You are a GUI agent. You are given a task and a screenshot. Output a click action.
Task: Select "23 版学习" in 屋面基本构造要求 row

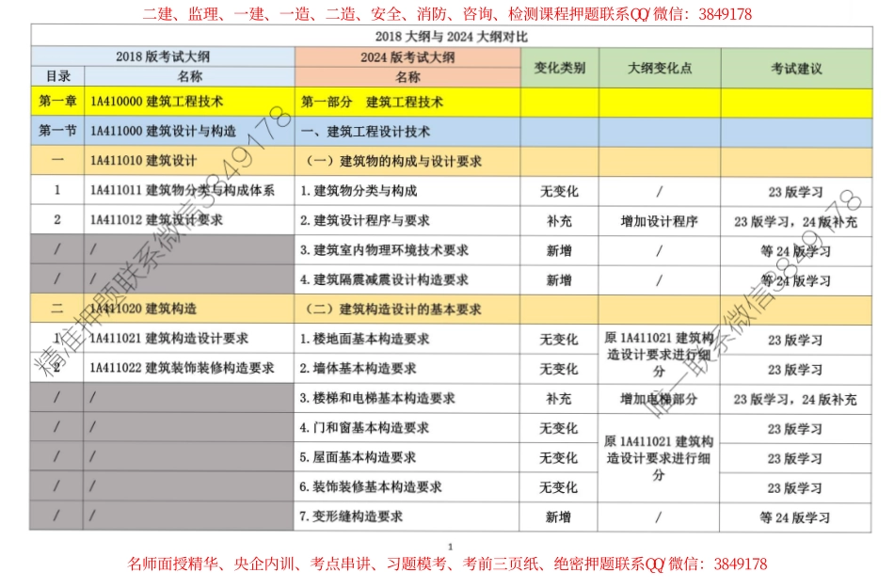pyautogui.click(x=795, y=459)
